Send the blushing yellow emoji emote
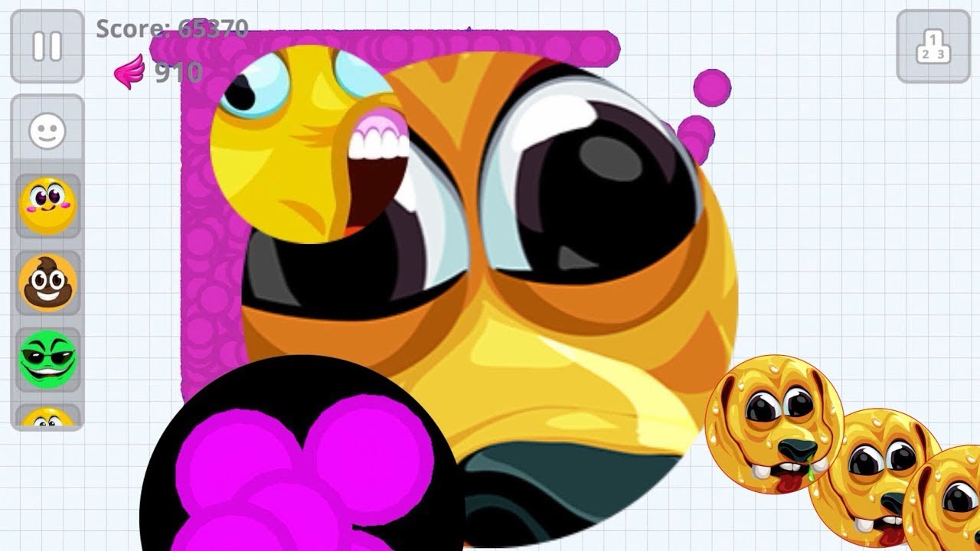Screen dimensions: 980x551 [x=47, y=206]
